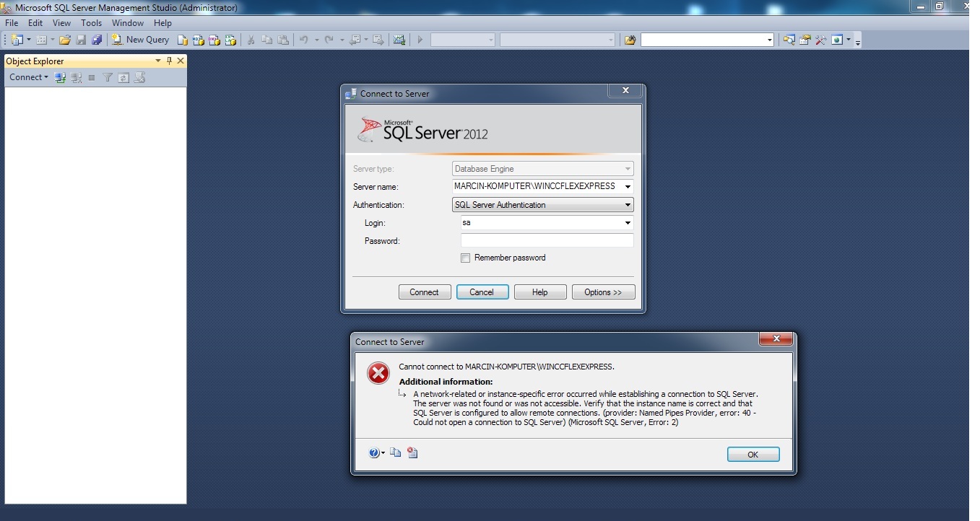
Task: Open the Object Explorer window position dropdown
Action: [x=160, y=61]
